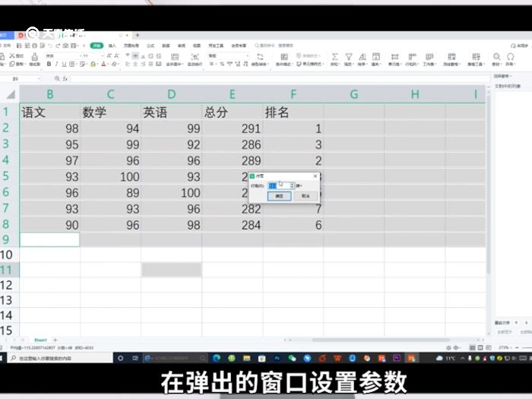Open WeChat from the taskbar
Image resolution: width=532 pixels, height=399 pixels.
tap(292, 358)
